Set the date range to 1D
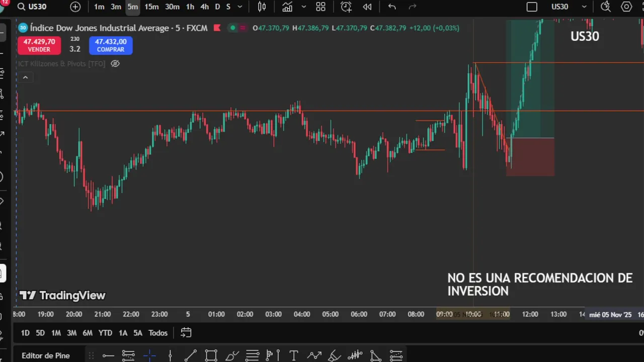 [25, 333]
